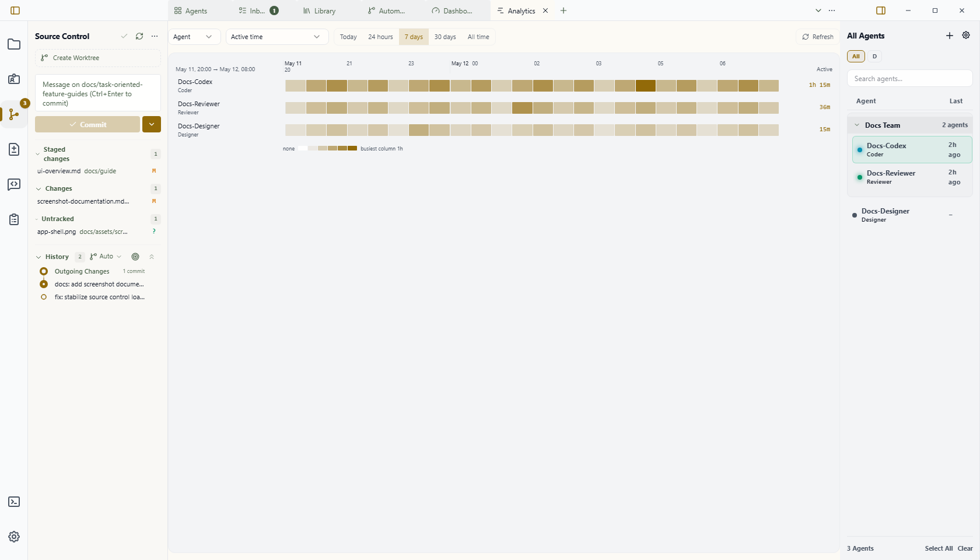This screenshot has height=560, width=980.
Task: Collapse the Docs Team group
Action: [857, 125]
